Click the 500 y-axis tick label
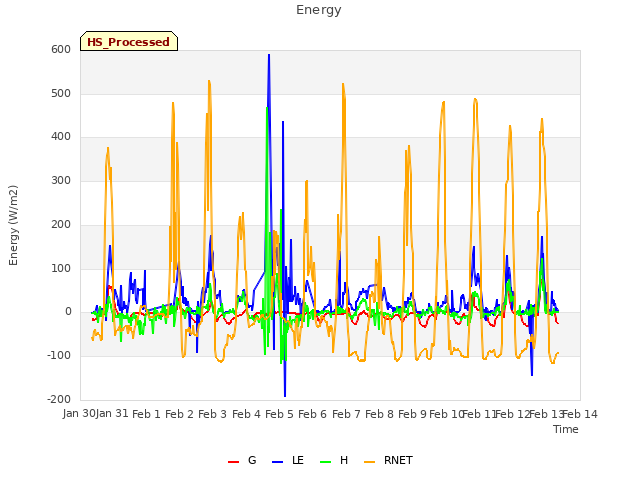 click(61, 93)
